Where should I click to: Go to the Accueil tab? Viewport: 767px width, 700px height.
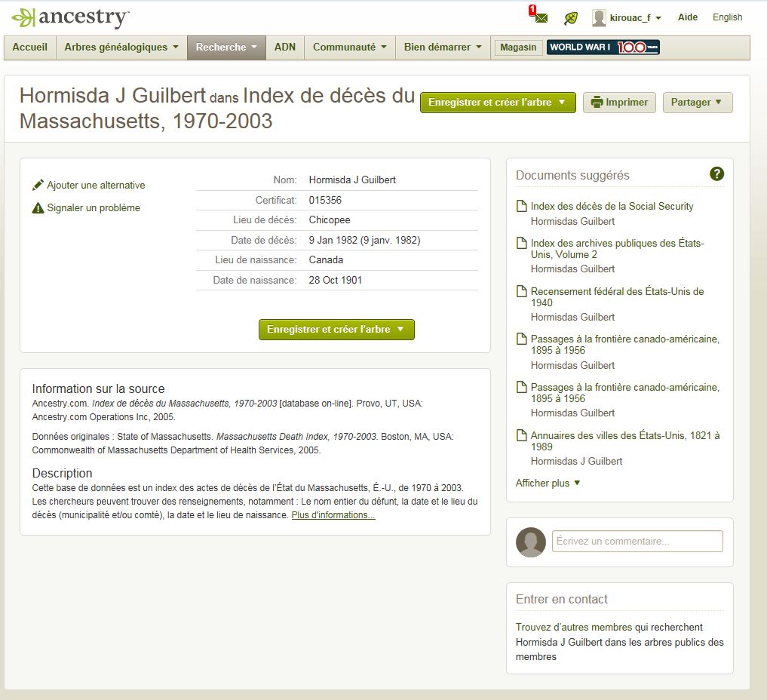(30, 48)
